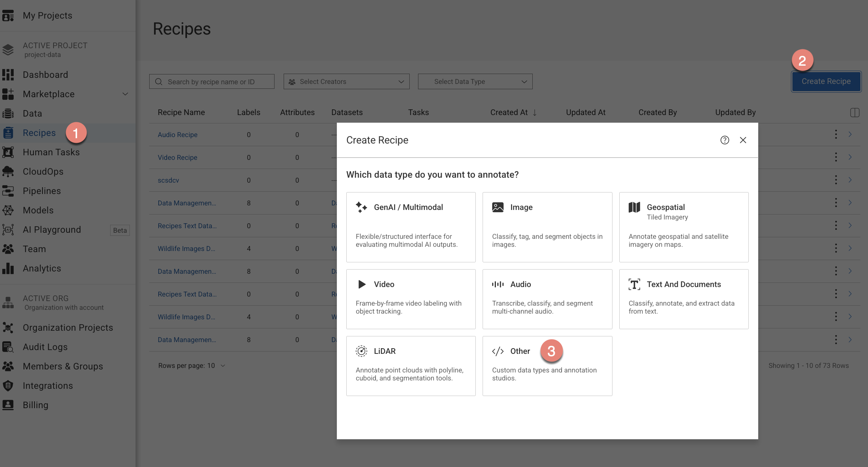Click the Created At sort arrow
868x467 pixels.
pyautogui.click(x=535, y=112)
